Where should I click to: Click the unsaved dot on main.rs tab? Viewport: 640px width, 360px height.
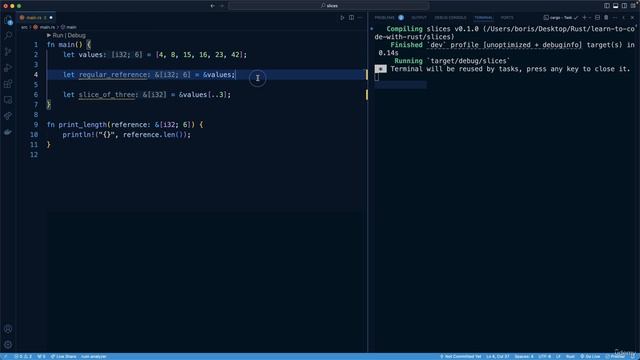51,18
